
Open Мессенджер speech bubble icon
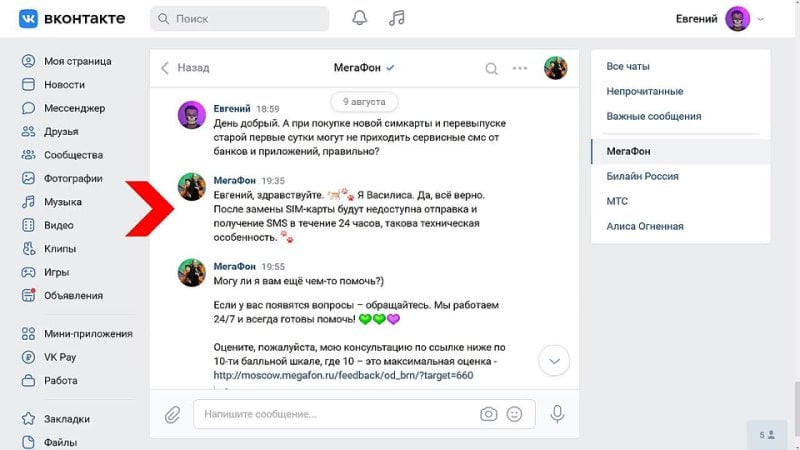point(29,108)
